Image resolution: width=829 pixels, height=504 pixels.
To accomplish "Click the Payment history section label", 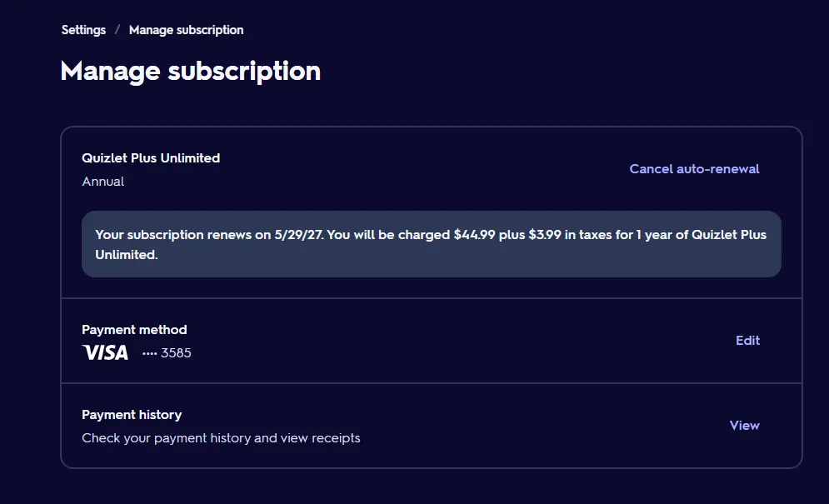I will point(132,415).
